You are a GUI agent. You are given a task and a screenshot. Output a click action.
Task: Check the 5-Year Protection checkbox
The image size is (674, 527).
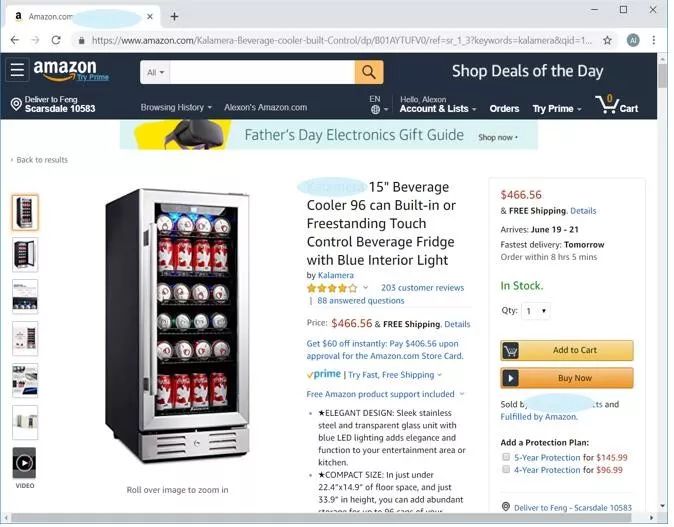(x=506, y=457)
